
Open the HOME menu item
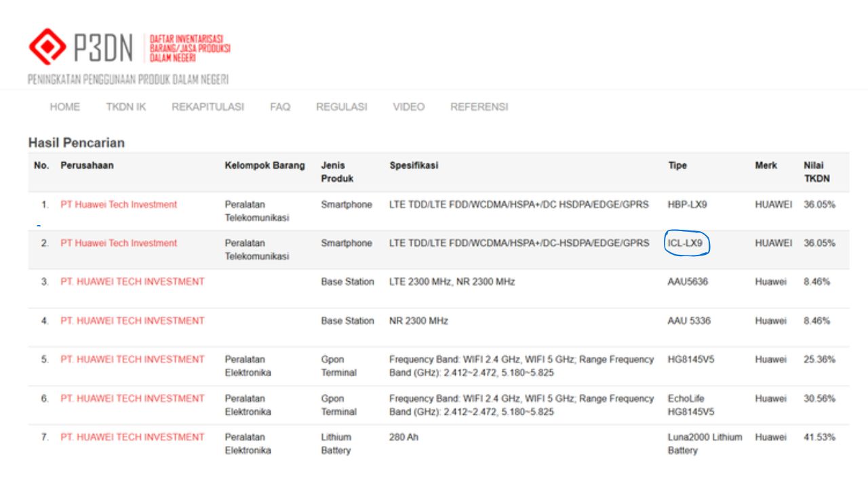tap(65, 107)
